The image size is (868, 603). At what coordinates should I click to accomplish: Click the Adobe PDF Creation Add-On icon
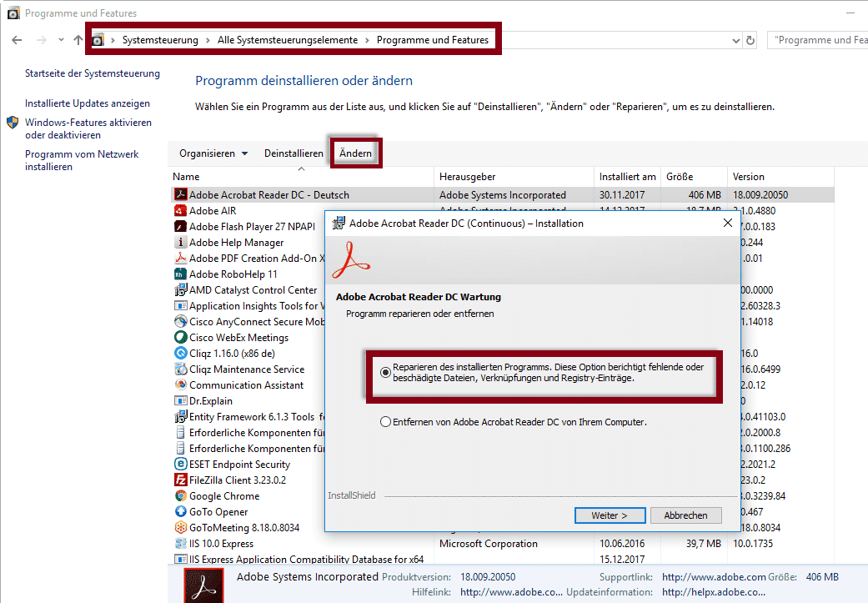pos(180,258)
